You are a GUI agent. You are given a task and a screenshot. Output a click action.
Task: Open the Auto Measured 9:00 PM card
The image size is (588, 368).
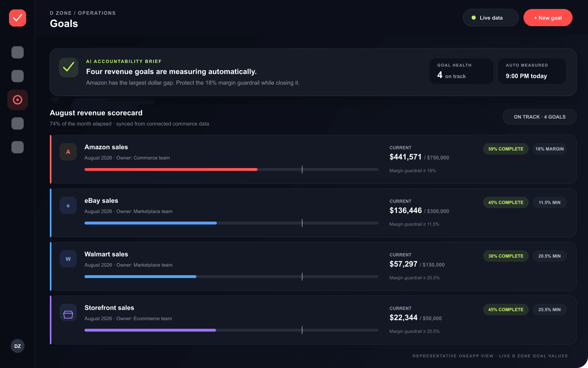[x=532, y=71]
